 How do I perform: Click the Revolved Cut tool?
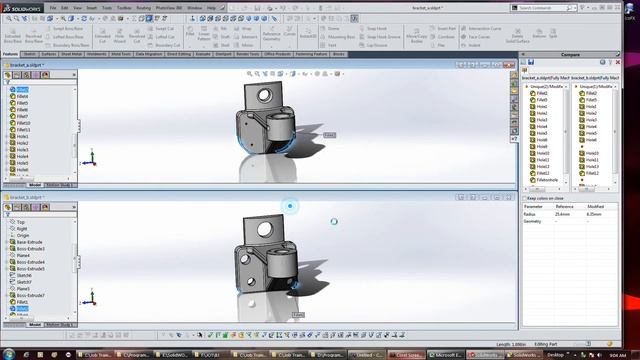point(137,36)
